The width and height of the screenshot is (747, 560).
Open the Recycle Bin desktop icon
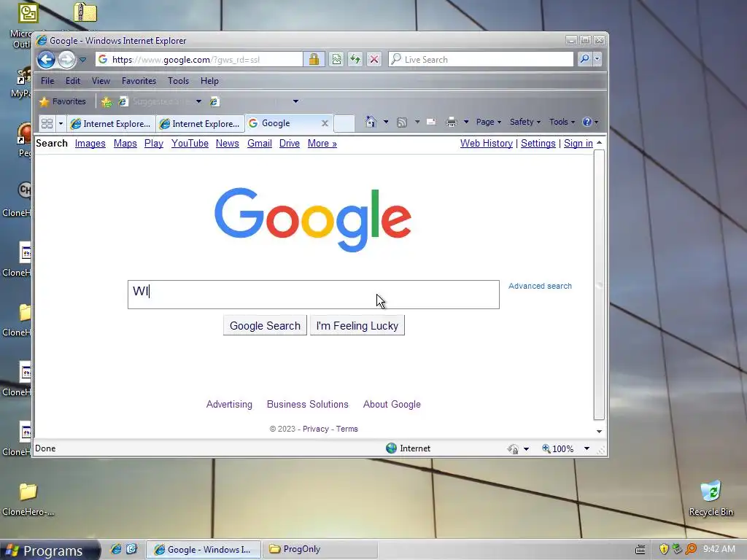[x=711, y=499]
